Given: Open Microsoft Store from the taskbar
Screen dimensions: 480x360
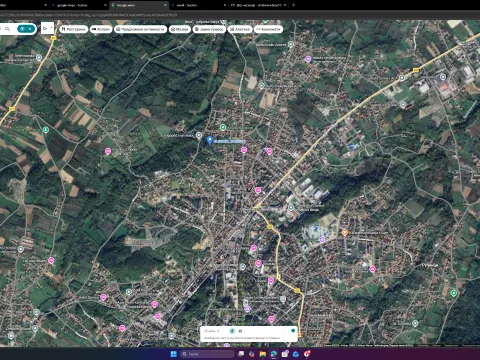Looking at the screenshot, I should [x=285, y=354].
